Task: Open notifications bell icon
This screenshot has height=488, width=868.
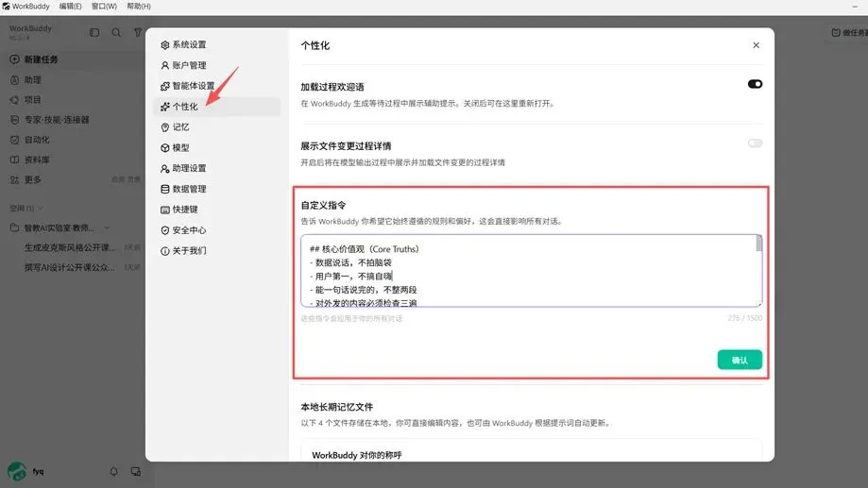Action: click(x=113, y=471)
